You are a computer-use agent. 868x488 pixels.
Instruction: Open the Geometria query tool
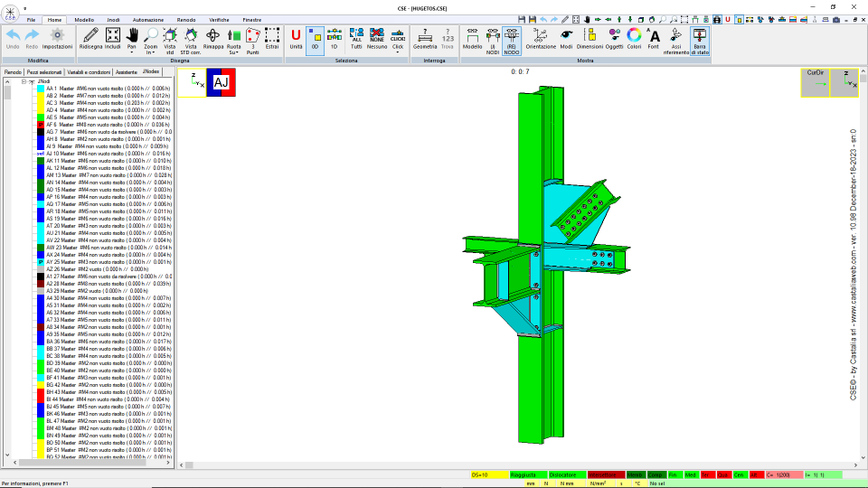click(425, 39)
